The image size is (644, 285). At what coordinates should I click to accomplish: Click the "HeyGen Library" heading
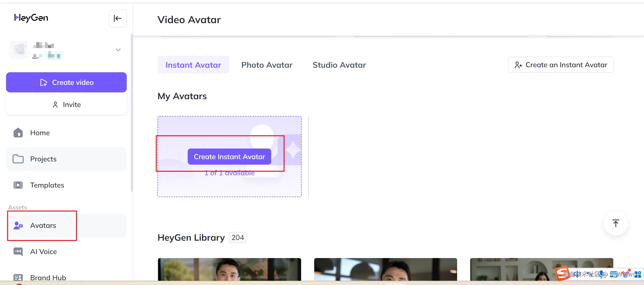click(x=191, y=238)
